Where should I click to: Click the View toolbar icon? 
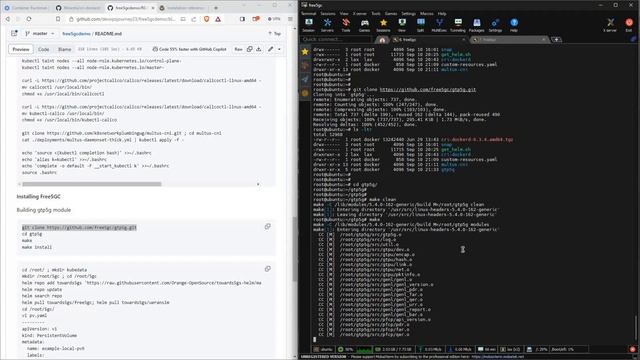pyautogui.click(x=402, y=25)
